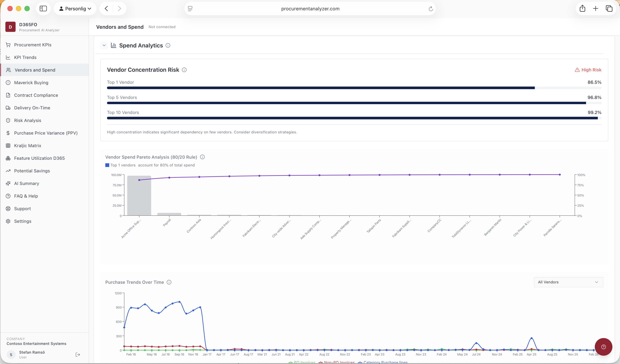
Task: Toggle the Safari sidebar button
Action: (x=43, y=9)
